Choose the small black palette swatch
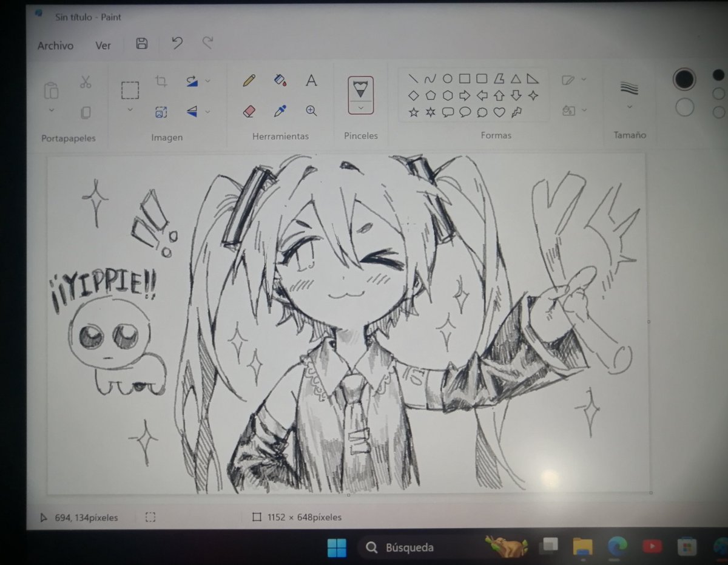This screenshot has width=728, height=565. [x=718, y=75]
